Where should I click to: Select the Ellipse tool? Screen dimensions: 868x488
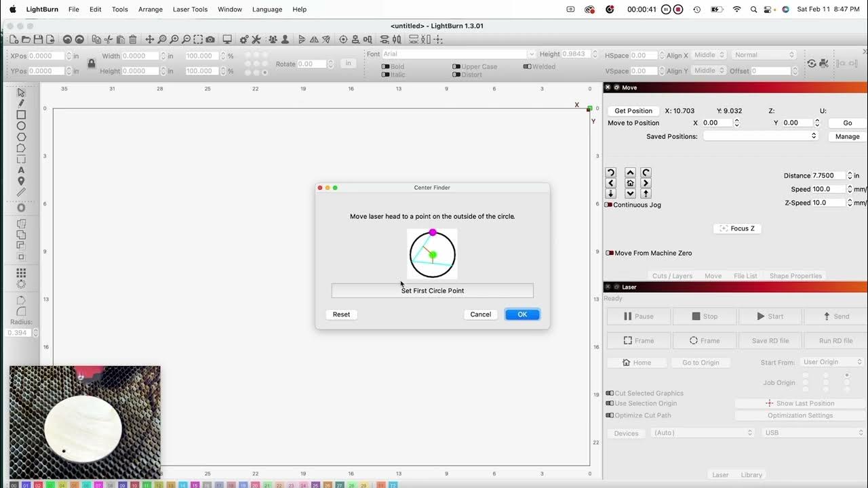(x=21, y=125)
